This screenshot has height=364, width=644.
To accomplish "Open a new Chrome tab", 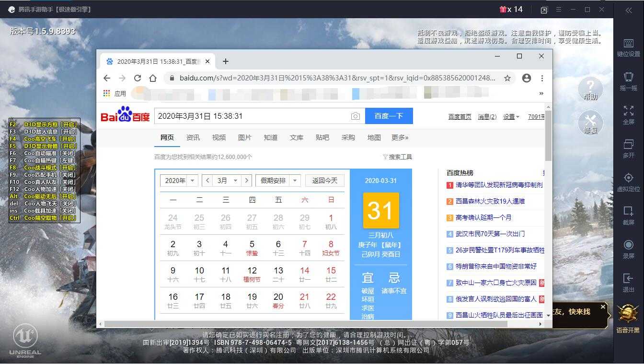I will [226, 61].
